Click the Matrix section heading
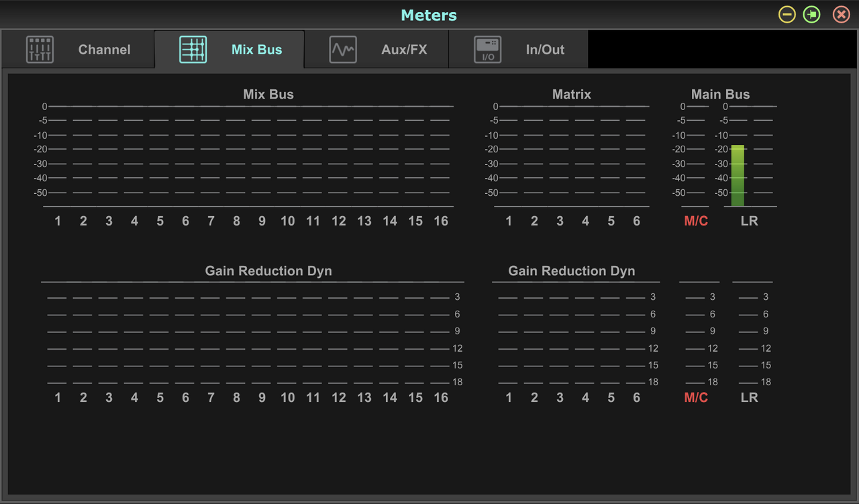Viewport: 859px width, 504px height. tap(572, 94)
